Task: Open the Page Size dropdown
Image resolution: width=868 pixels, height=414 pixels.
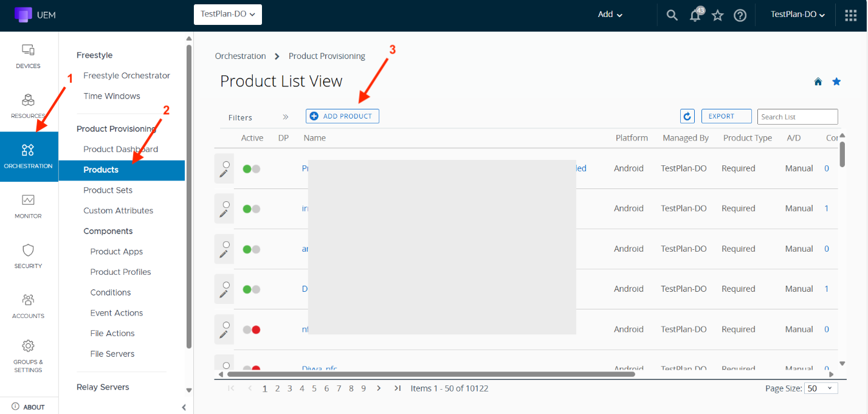Action: tap(821, 388)
